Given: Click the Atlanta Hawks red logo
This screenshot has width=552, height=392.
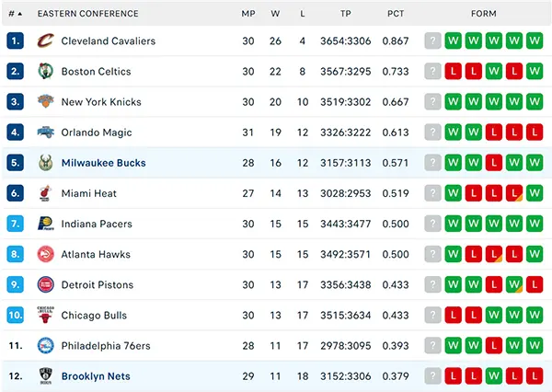Looking at the screenshot, I should pyautogui.click(x=46, y=254).
